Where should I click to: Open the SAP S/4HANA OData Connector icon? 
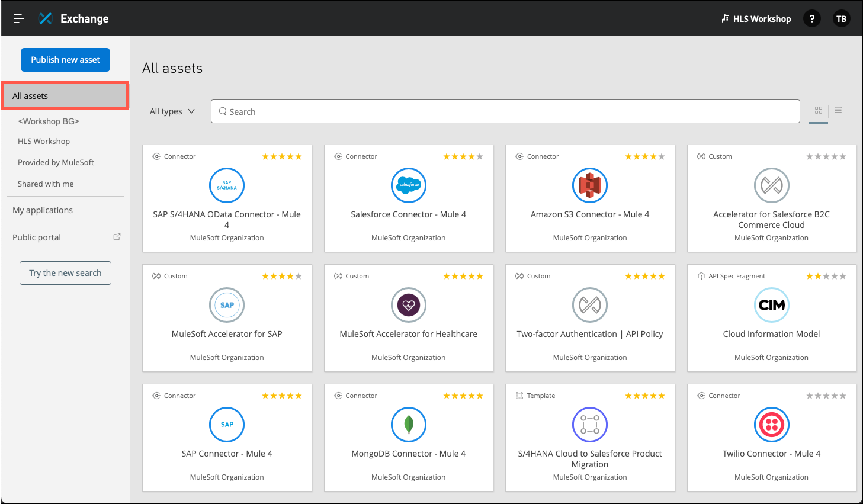[227, 185]
